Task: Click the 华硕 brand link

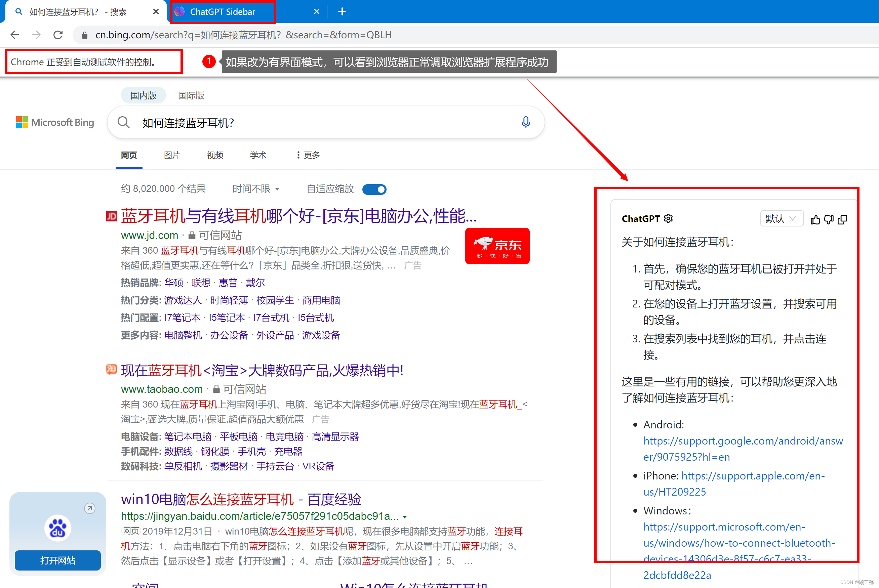Action: (x=174, y=283)
